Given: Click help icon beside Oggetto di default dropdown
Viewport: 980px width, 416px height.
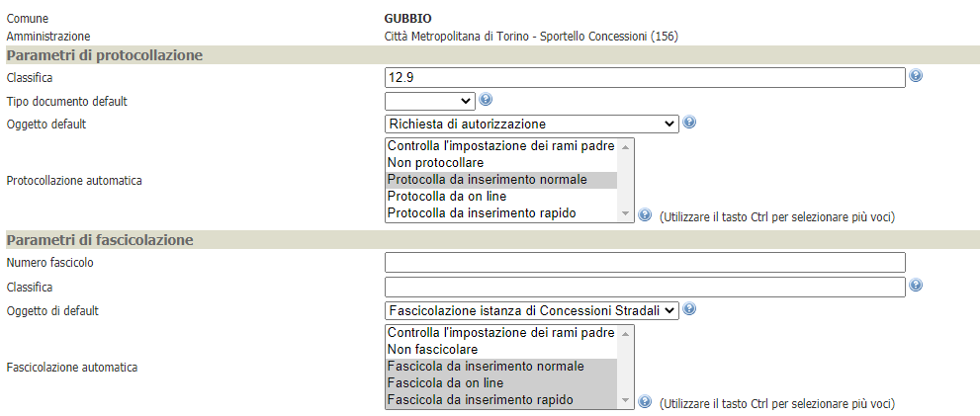Looking at the screenshot, I should point(688,309).
